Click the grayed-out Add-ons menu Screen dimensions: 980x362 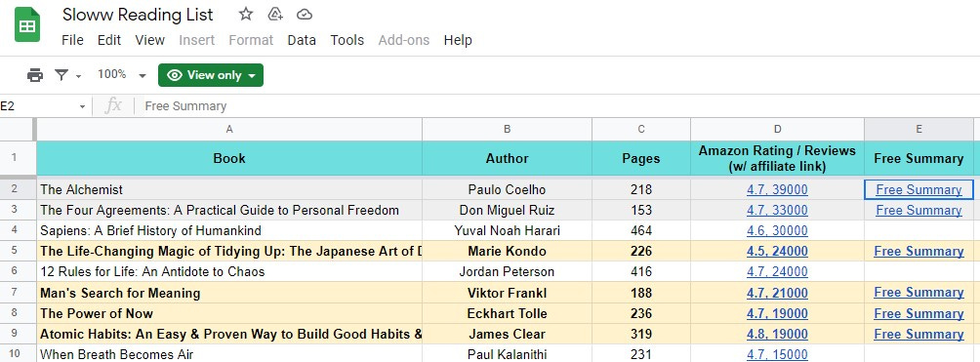click(x=404, y=40)
